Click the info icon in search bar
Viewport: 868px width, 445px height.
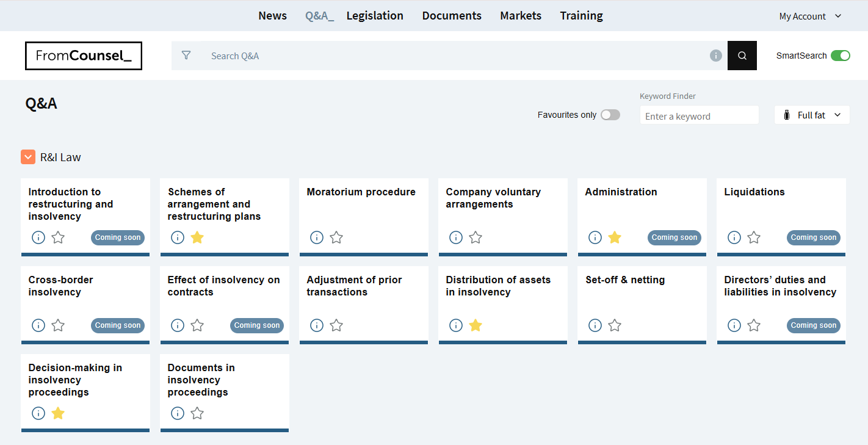pyautogui.click(x=716, y=56)
